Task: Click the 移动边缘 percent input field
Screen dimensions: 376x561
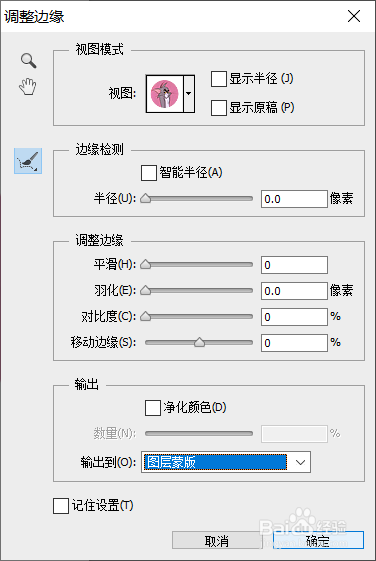Action: coord(294,343)
